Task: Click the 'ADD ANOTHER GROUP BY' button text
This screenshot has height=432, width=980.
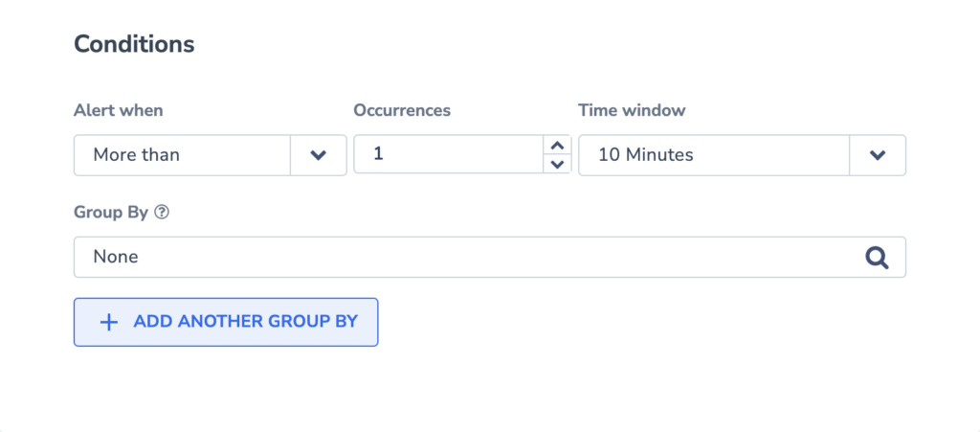Action: [x=246, y=321]
